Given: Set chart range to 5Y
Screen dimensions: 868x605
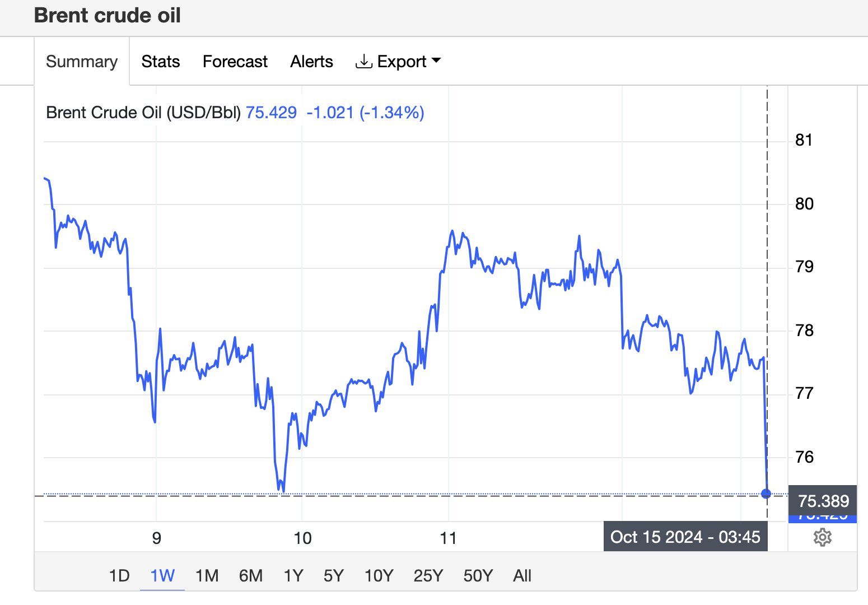Looking at the screenshot, I should coord(334,575).
